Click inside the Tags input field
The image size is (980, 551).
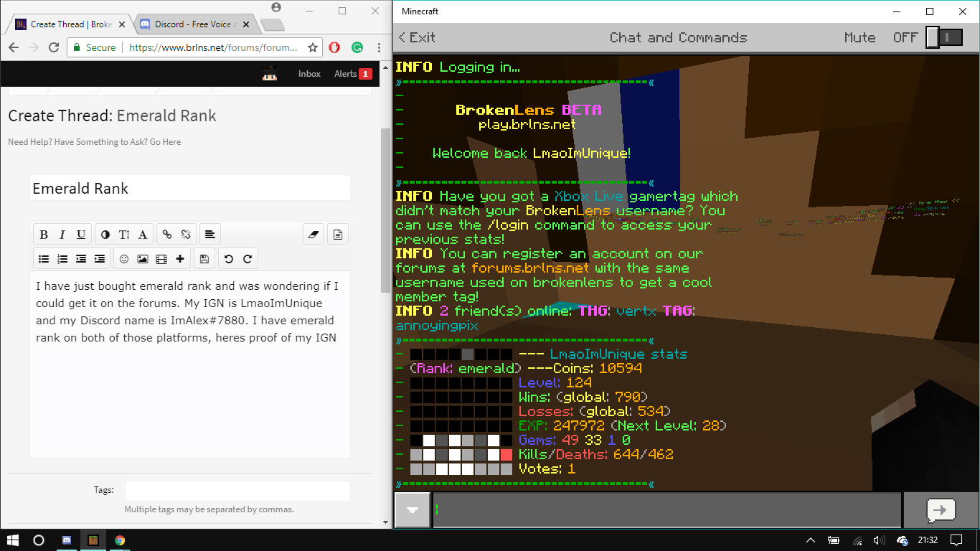click(237, 491)
